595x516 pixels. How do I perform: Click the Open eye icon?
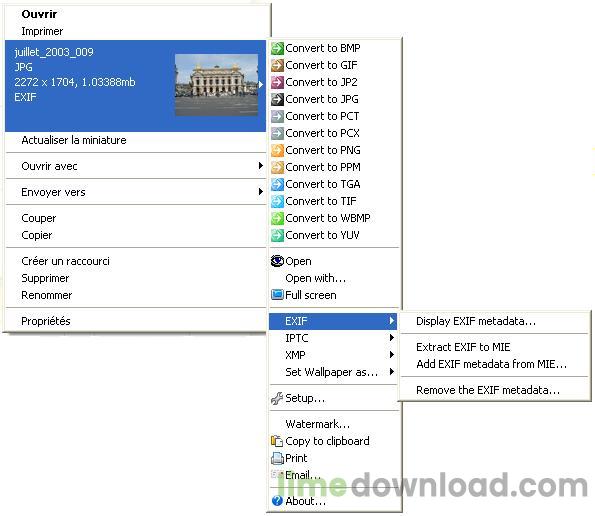click(x=277, y=261)
